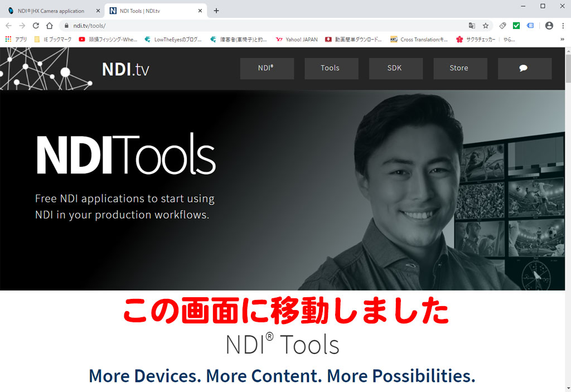Click the NDI® navigation button
The height and width of the screenshot is (392, 571).
point(267,68)
